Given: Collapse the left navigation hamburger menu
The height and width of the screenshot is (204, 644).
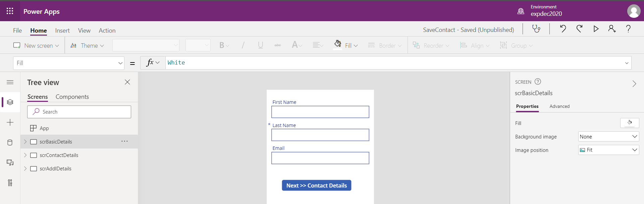Looking at the screenshot, I should click(10, 82).
